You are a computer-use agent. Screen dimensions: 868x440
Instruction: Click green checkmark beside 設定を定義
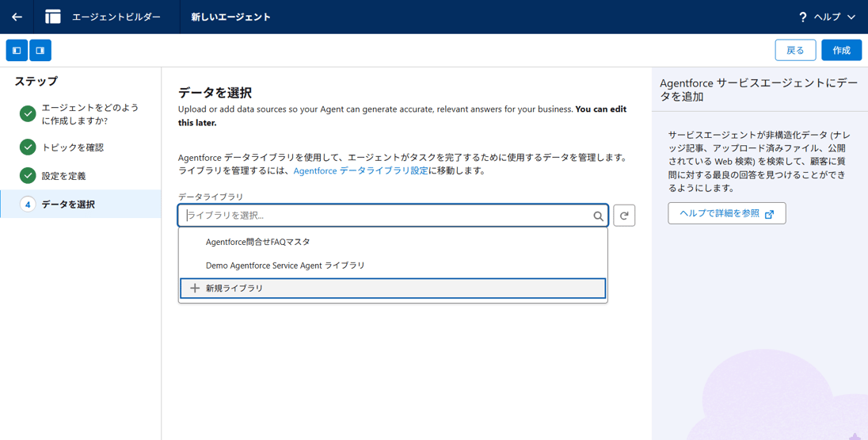[x=28, y=175]
